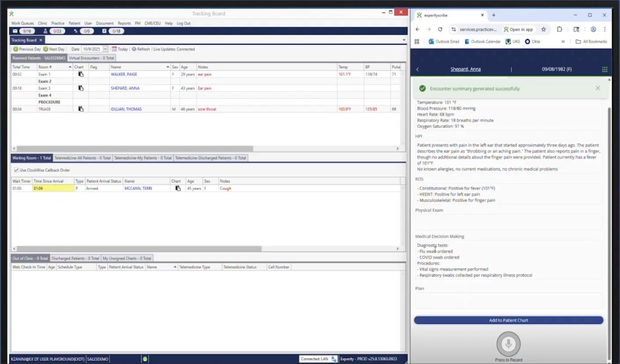Jump to Today with the calendar icon
The height and width of the screenshot is (364, 620).
coord(114,49)
